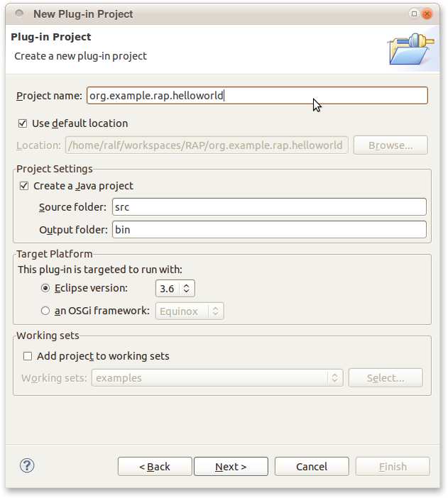Go back with the Back button

tap(155, 467)
